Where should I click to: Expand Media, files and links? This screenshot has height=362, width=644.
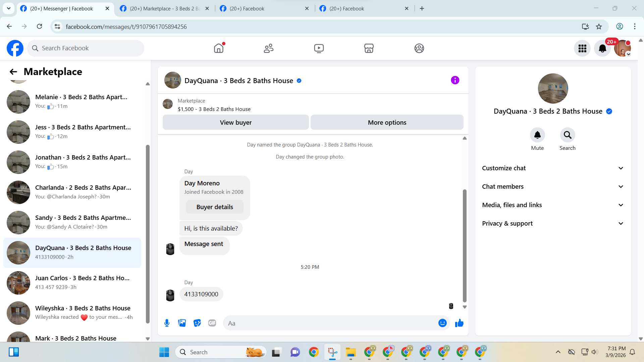pyautogui.click(x=553, y=205)
